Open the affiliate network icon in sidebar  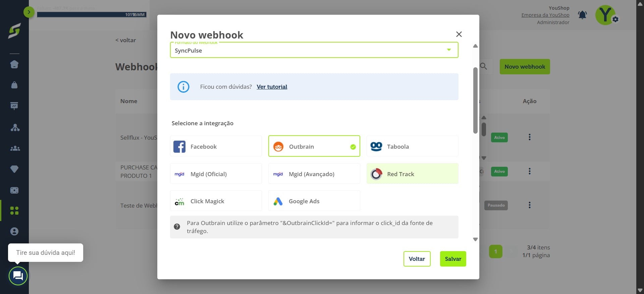click(15, 127)
